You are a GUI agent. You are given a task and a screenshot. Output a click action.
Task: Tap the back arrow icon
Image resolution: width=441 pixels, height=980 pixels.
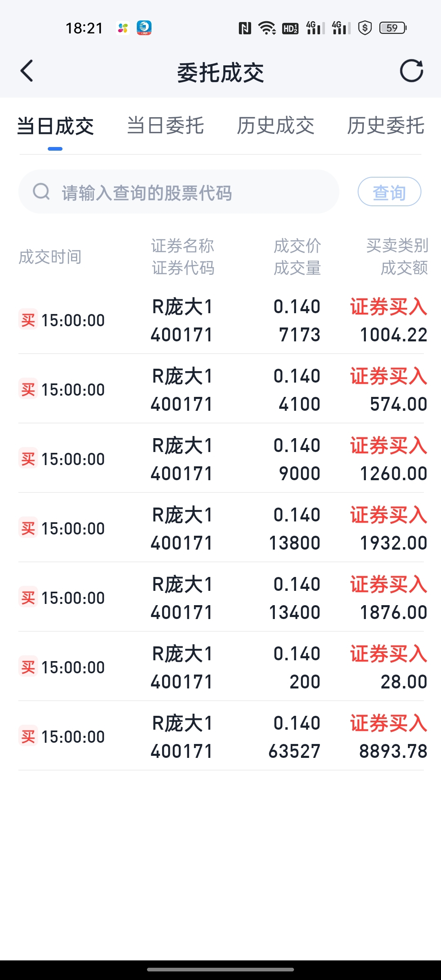(x=27, y=71)
